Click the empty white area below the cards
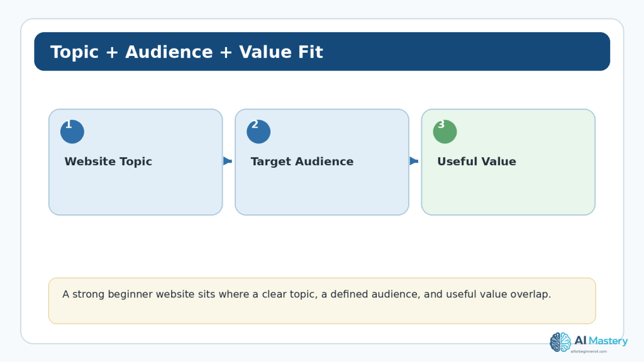 [322, 246]
